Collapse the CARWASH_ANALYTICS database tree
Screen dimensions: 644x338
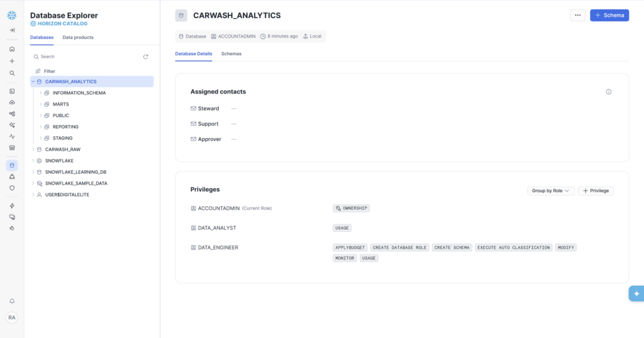pyautogui.click(x=33, y=82)
